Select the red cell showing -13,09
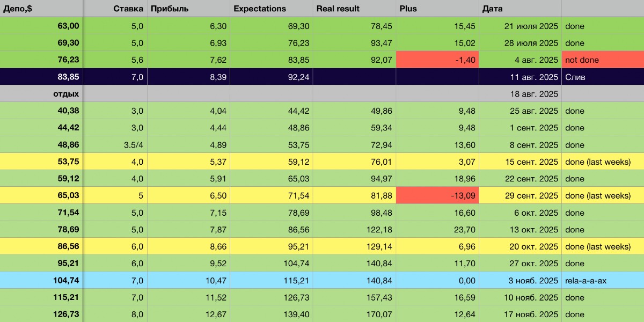The height and width of the screenshot is (322, 644). (x=437, y=196)
